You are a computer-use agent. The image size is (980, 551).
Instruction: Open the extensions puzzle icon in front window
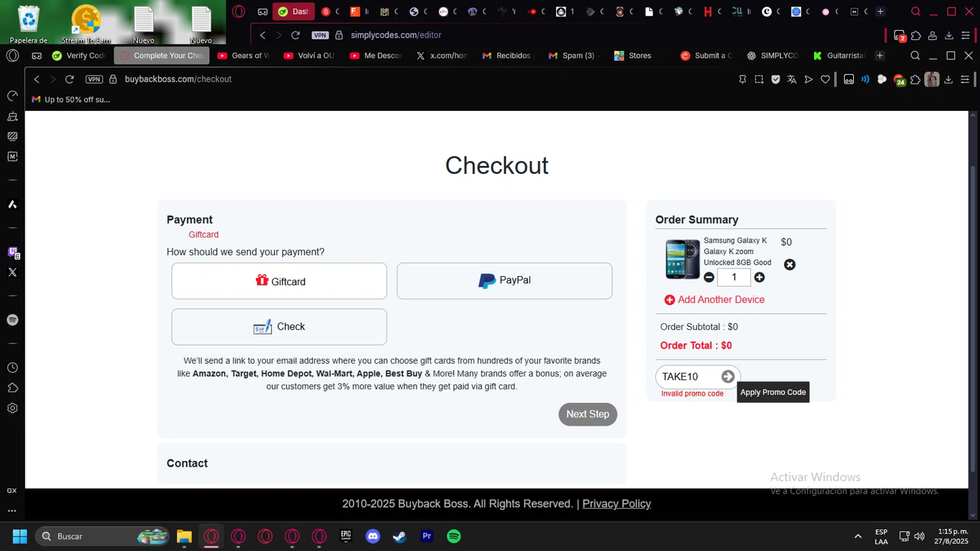(915, 79)
